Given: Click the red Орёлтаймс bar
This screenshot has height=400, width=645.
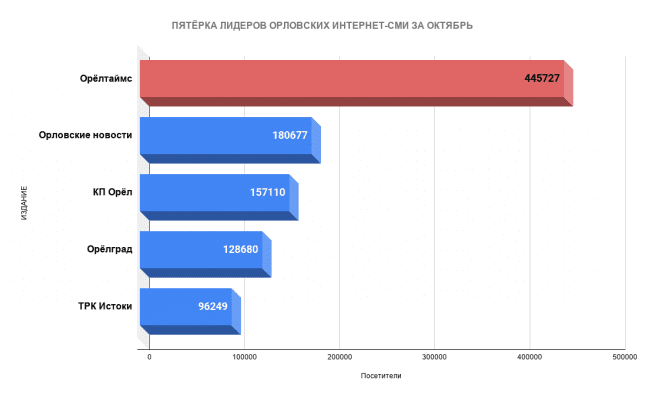Looking at the screenshot, I should tap(356, 83).
